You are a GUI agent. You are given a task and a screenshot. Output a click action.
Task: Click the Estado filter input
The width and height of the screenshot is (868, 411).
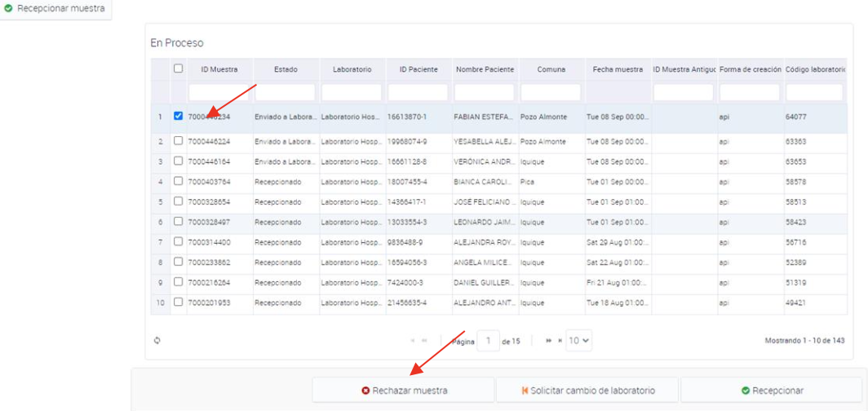(x=285, y=92)
